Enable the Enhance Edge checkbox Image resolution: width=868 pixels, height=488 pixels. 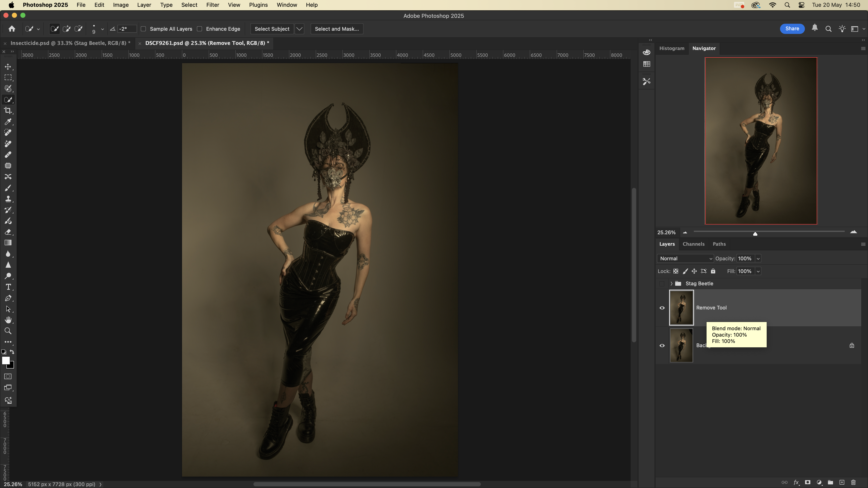pos(199,29)
